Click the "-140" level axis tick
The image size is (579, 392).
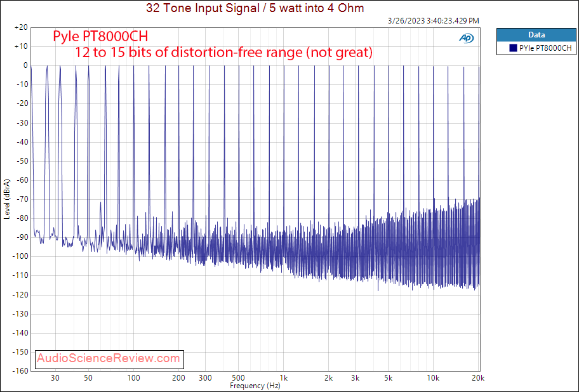point(20,332)
